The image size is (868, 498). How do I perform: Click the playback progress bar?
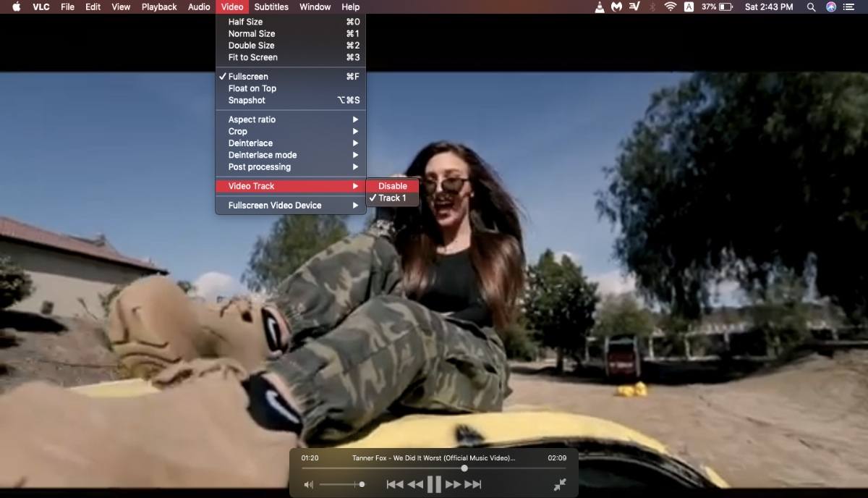464,468
